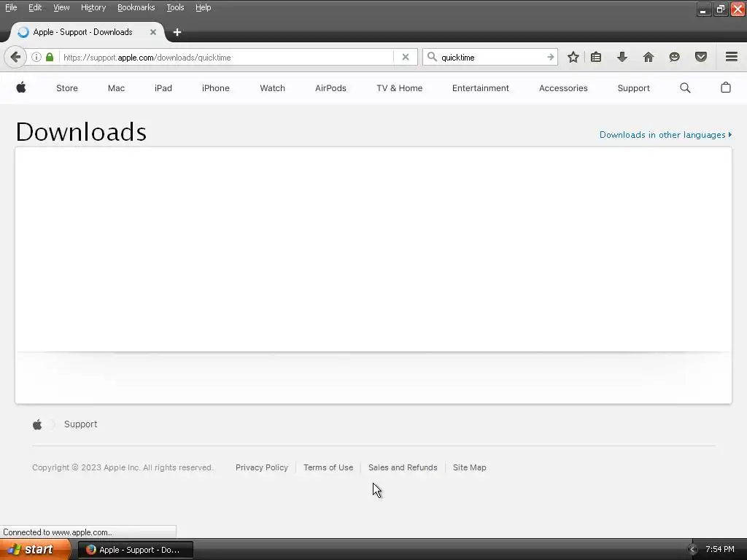Go to Firefox home page icon

(649, 57)
